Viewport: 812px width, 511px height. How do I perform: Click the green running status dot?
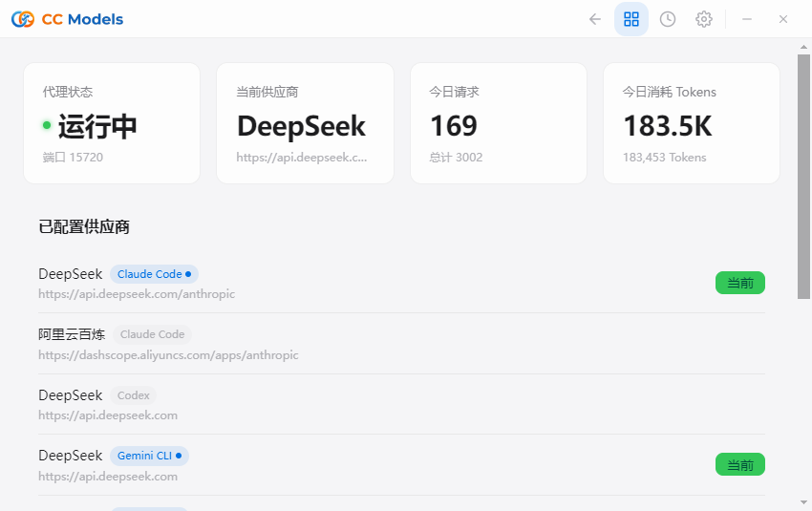point(47,125)
